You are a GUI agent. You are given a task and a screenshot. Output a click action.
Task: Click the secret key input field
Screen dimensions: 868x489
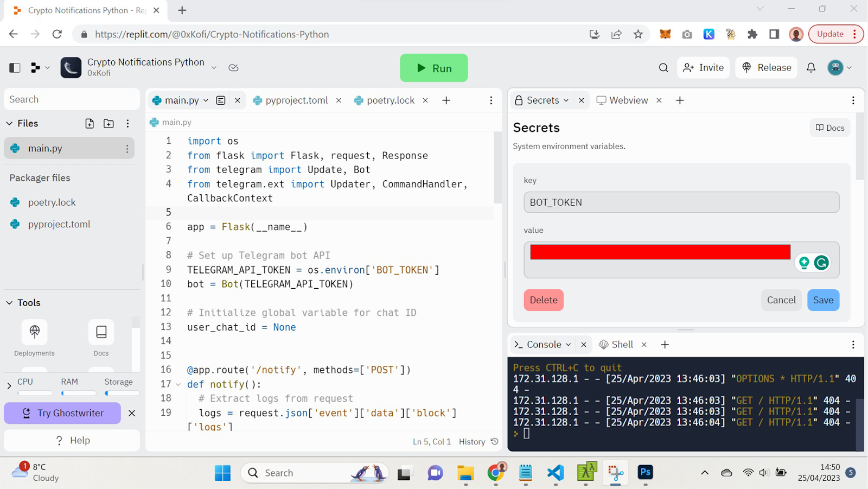click(x=681, y=202)
